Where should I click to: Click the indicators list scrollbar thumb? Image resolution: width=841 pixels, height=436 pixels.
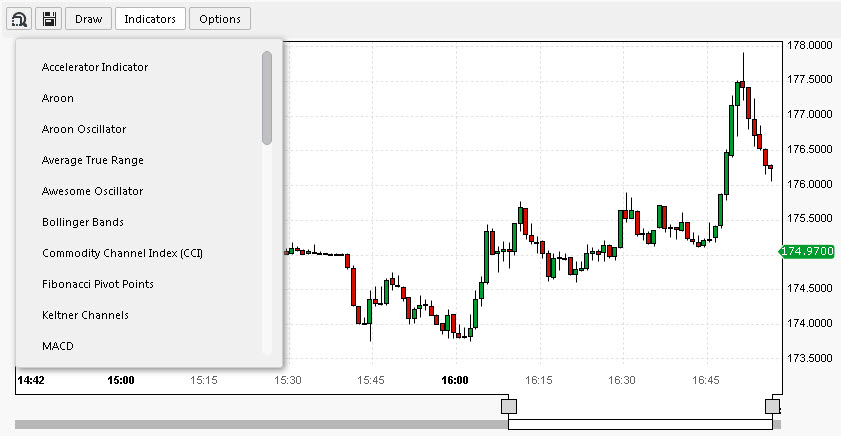coord(267,98)
